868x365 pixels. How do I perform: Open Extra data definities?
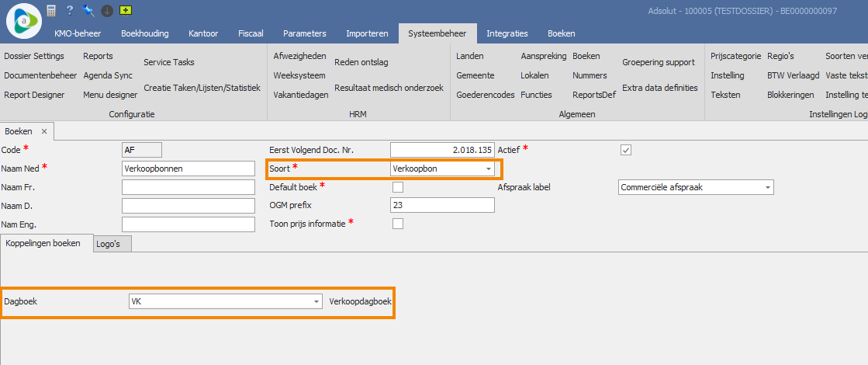click(x=660, y=88)
